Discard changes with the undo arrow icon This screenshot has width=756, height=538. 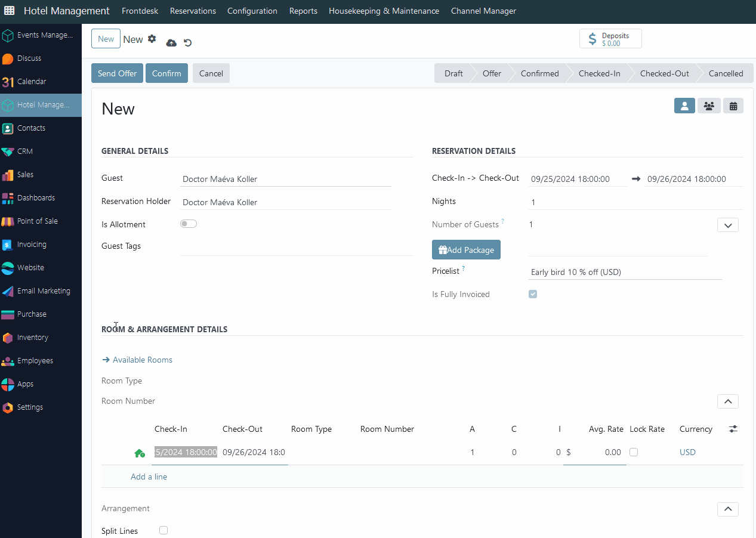coord(188,42)
